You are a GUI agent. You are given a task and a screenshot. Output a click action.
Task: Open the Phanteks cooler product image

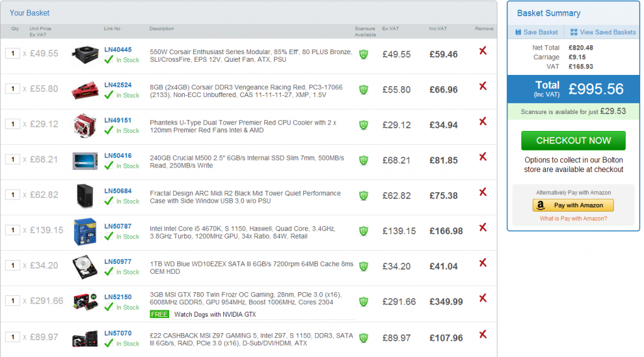click(x=85, y=125)
